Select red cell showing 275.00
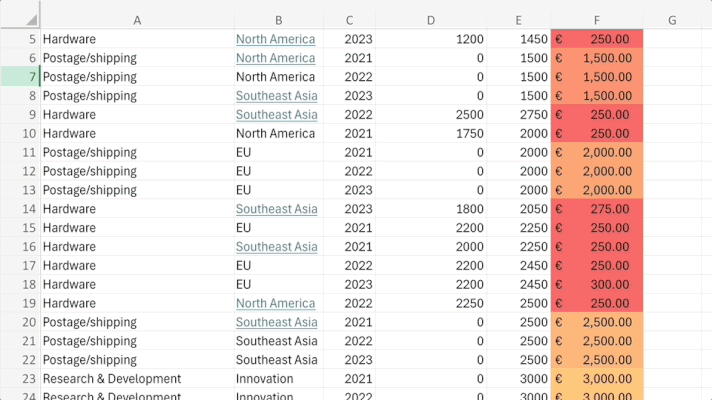The width and height of the screenshot is (712, 400). tap(597, 209)
